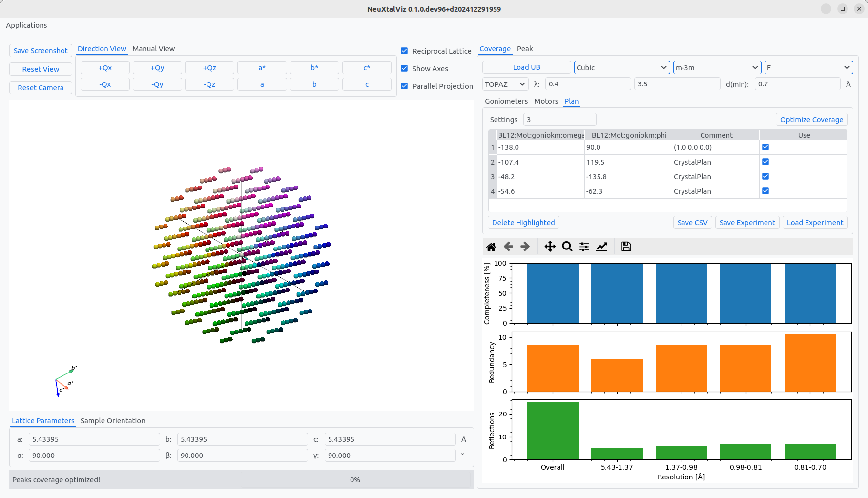868x498 pixels.
Task: Open the Cubic crystal system dropdown
Action: coord(621,67)
